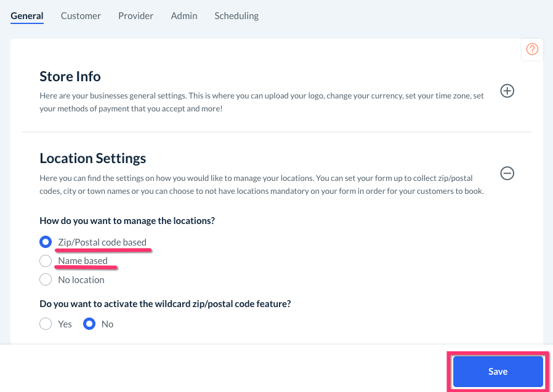This screenshot has height=392, width=553.
Task: Expand the Store Info section
Action: pyautogui.click(x=507, y=91)
